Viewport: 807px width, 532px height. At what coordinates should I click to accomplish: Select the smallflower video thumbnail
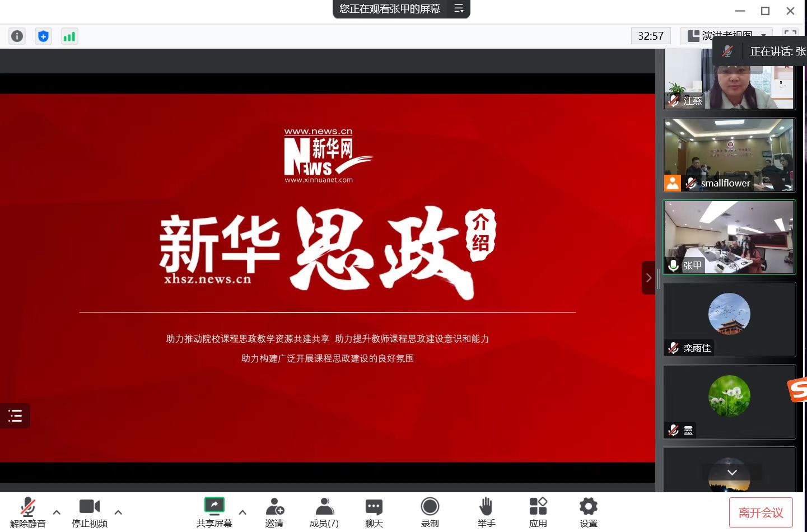tap(729, 155)
